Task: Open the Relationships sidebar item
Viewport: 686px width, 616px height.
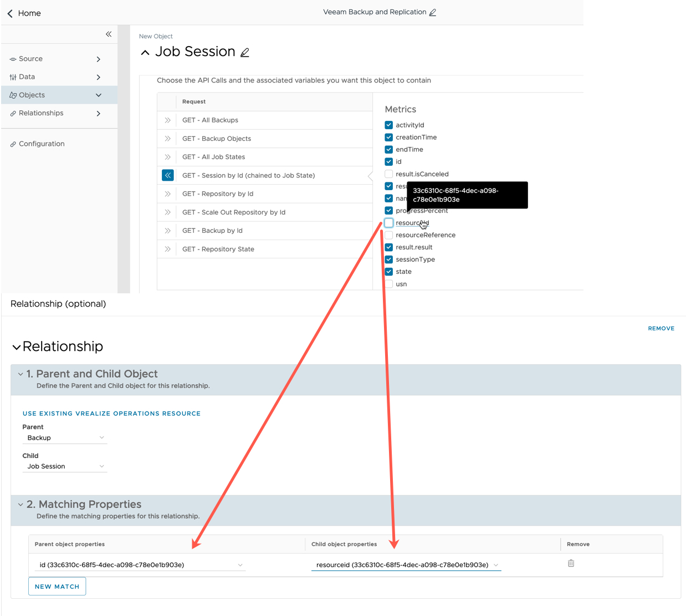Action: 59,113
